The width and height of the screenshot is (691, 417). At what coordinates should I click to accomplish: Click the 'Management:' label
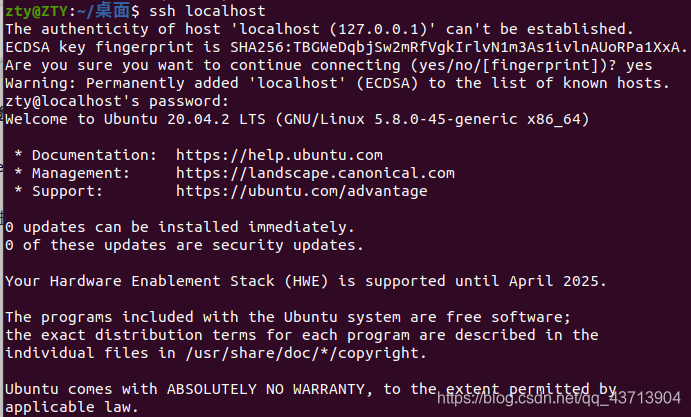point(81,173)
